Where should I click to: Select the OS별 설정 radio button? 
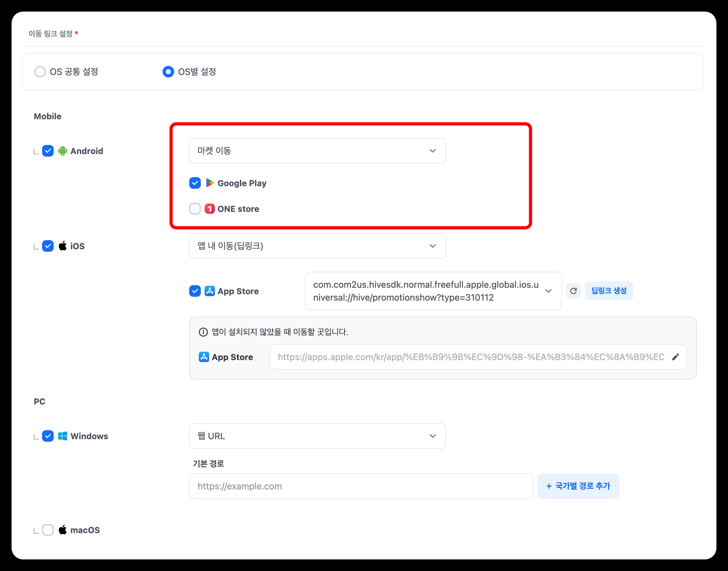point(168,72)
